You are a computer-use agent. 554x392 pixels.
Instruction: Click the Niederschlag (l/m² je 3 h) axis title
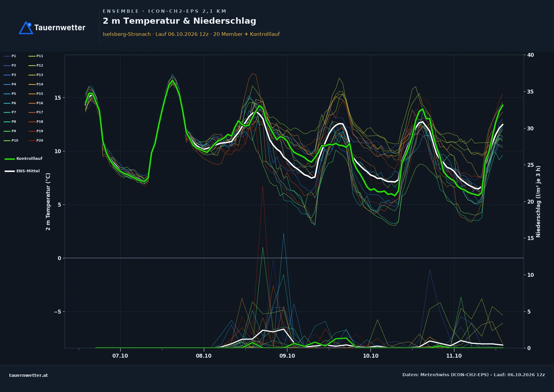click(538, 201)
